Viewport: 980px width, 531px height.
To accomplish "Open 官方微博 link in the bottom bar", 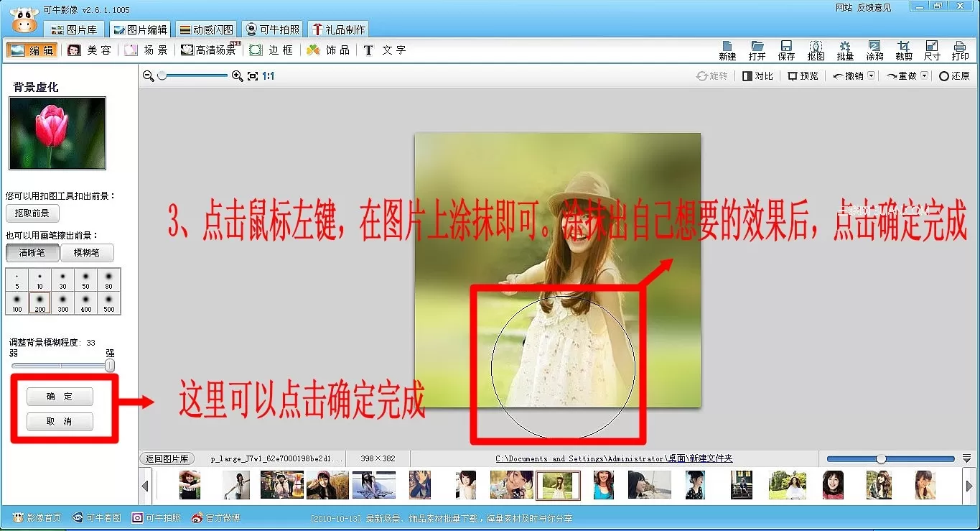I will tap(217, 517).
